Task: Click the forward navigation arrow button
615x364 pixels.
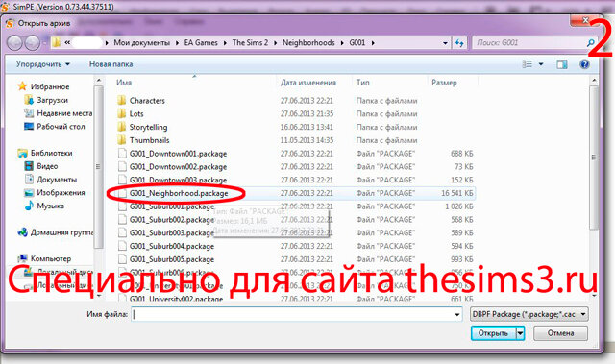Action: coord(32,42)
